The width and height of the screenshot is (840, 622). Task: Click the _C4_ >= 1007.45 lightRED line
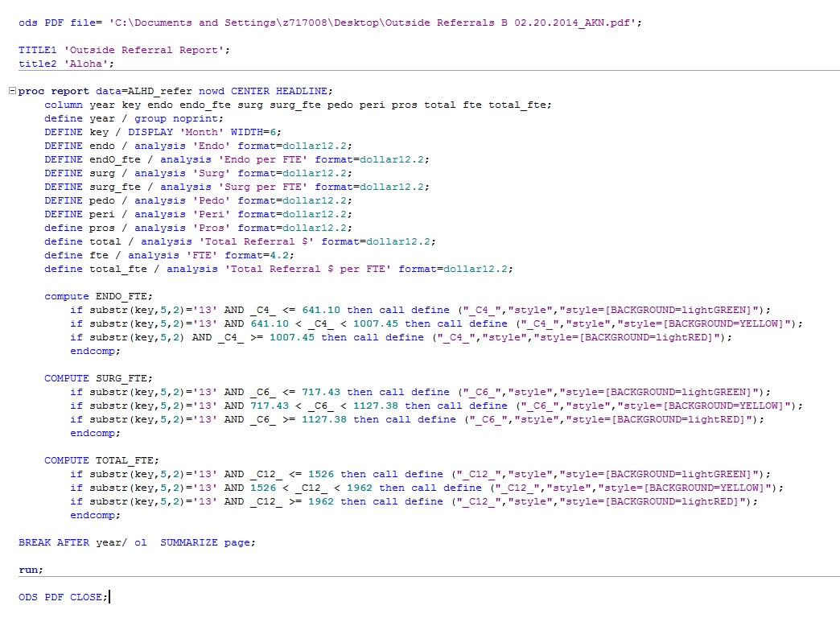(x=401, y=337)
